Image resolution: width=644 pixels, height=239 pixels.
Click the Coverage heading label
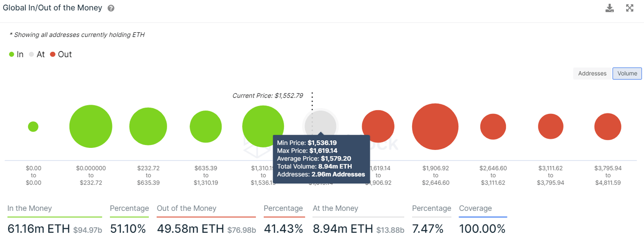(x=475, y=208)
